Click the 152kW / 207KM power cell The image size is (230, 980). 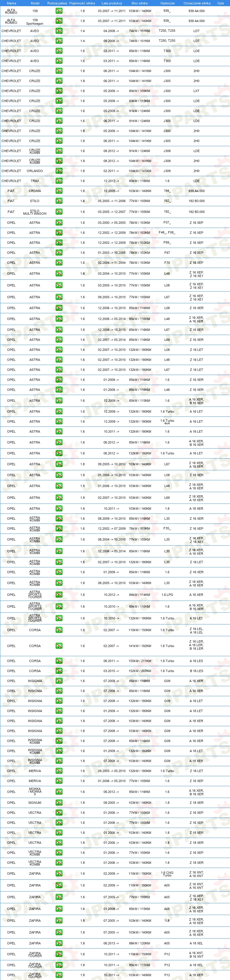139,671
